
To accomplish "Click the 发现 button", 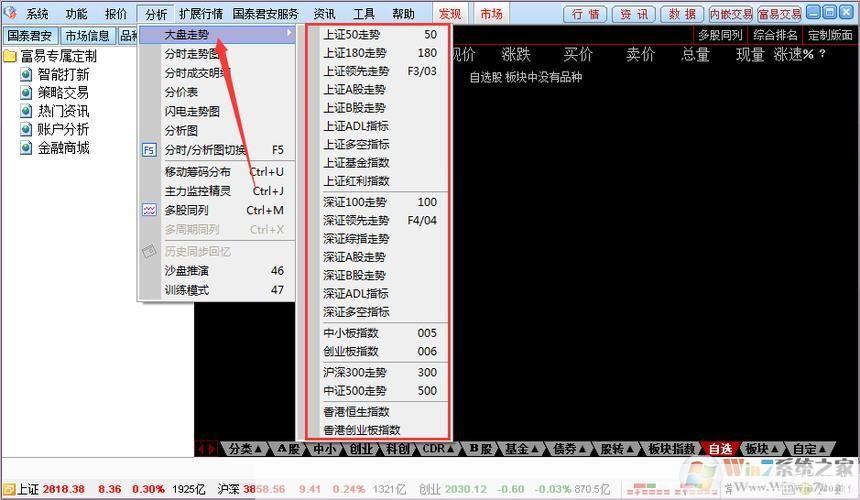I will (450, 14).
